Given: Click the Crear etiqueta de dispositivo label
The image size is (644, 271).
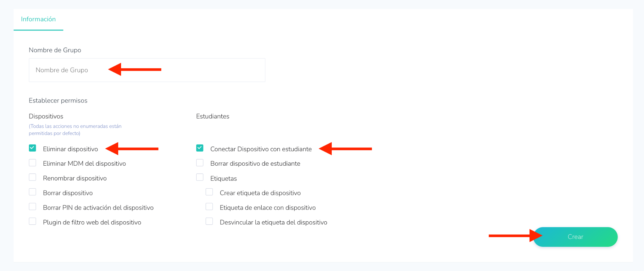Looking at the screenshot, I should 260,193.
